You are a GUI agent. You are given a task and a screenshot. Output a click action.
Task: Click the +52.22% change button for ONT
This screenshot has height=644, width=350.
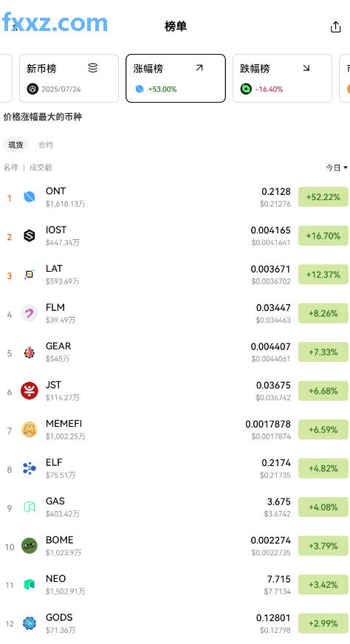[323, 197]
